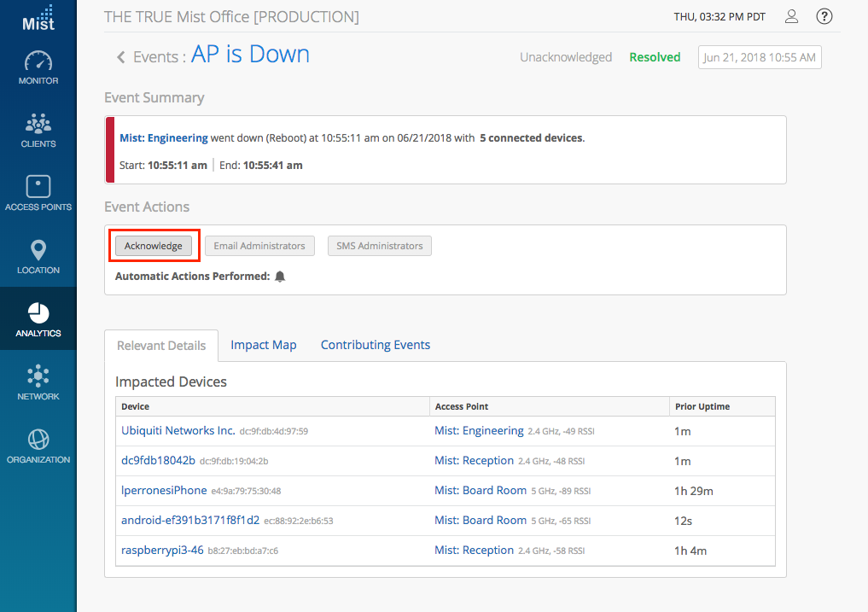Select the Location pin icon
The width and height of the screenshot is (868, 612).
point(38,250)
